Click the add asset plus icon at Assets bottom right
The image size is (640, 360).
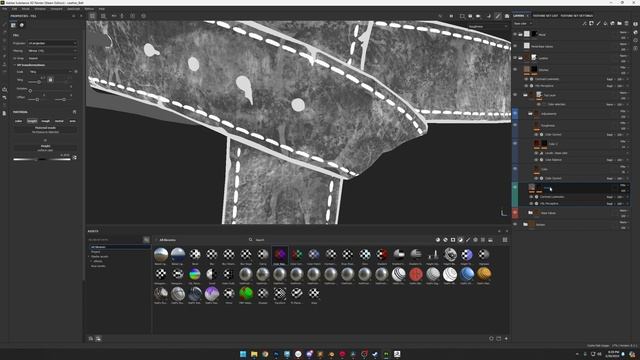pos(506,338)
